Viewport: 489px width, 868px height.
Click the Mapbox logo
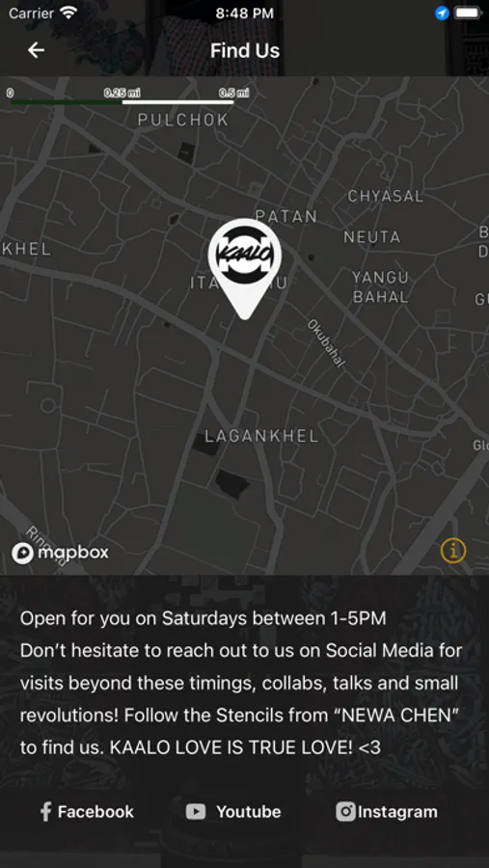[61, 553]
